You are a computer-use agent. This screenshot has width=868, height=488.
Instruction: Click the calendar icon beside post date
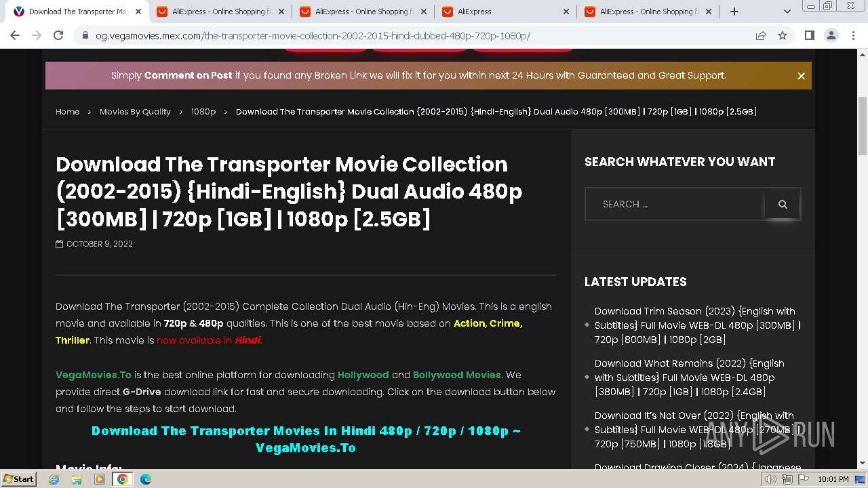coord(59,244)
